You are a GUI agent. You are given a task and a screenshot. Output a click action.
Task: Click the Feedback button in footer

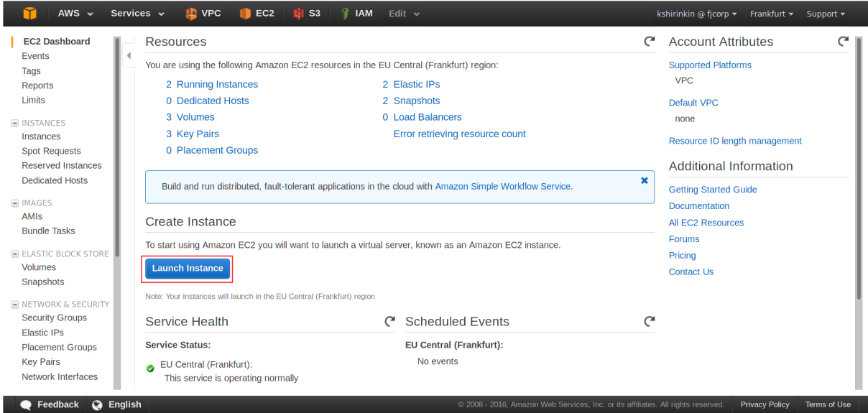50,404
